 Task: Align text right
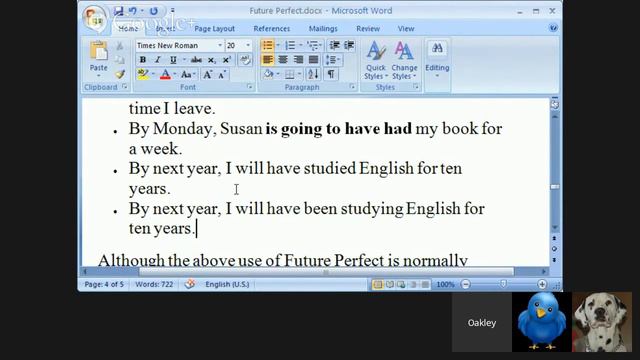[298, 60]
